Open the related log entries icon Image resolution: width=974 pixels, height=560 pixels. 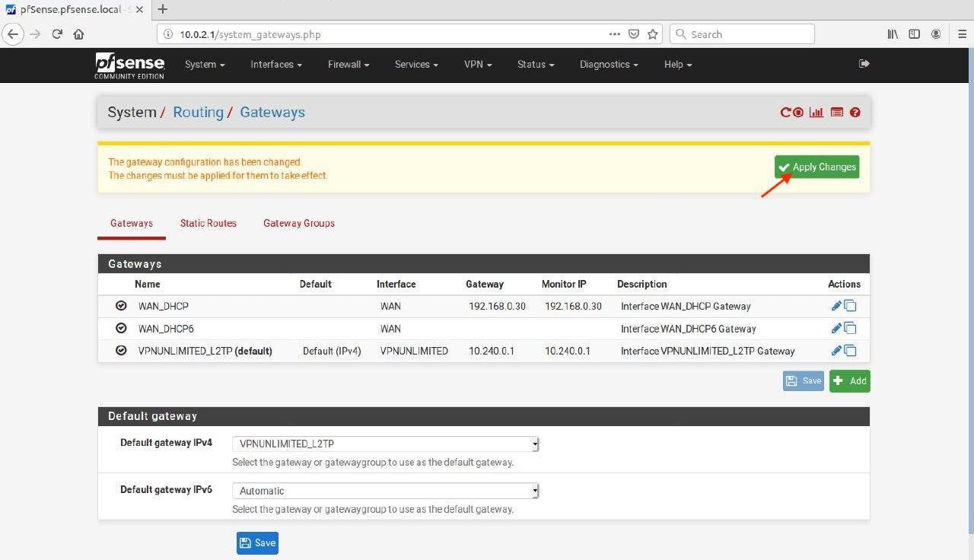pos(837,113)
